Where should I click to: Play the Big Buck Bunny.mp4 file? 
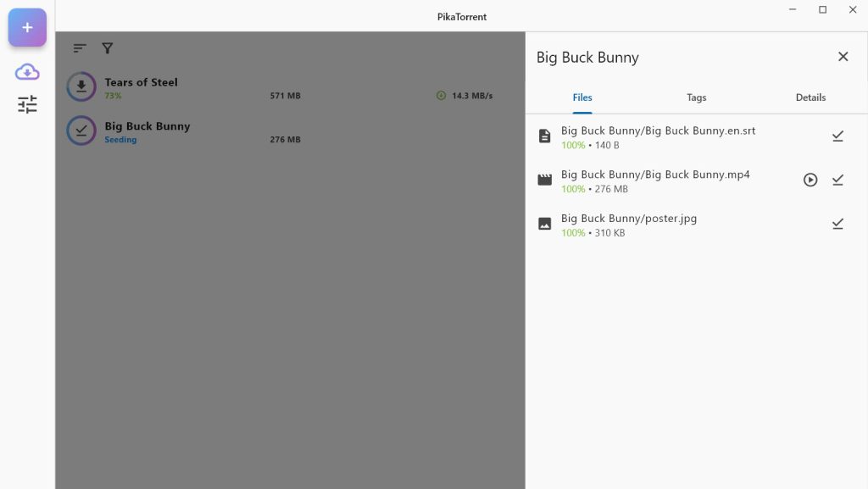tap(810, 180)
